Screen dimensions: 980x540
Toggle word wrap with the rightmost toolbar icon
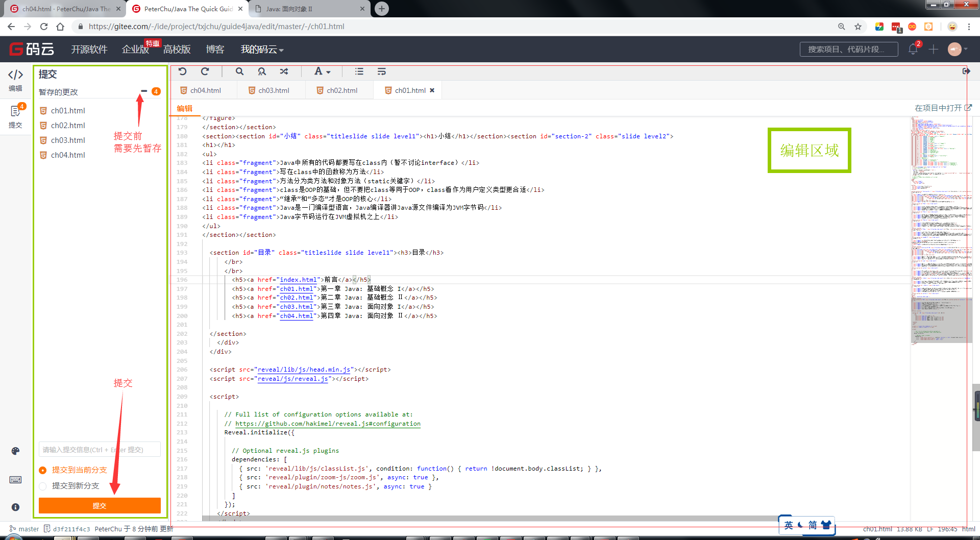pyautogui.click(x=382, y=71)
